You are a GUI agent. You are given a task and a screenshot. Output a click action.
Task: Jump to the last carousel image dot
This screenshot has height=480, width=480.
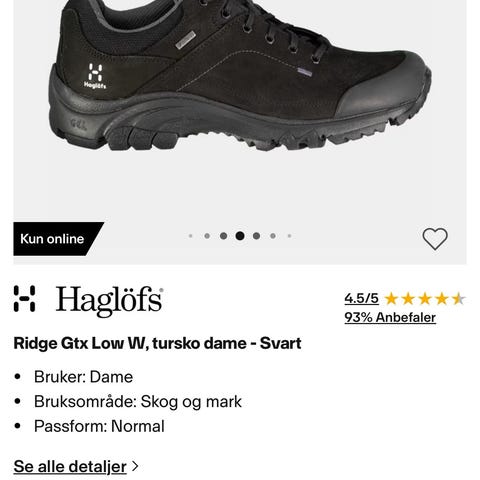click(x=289, y=236)
